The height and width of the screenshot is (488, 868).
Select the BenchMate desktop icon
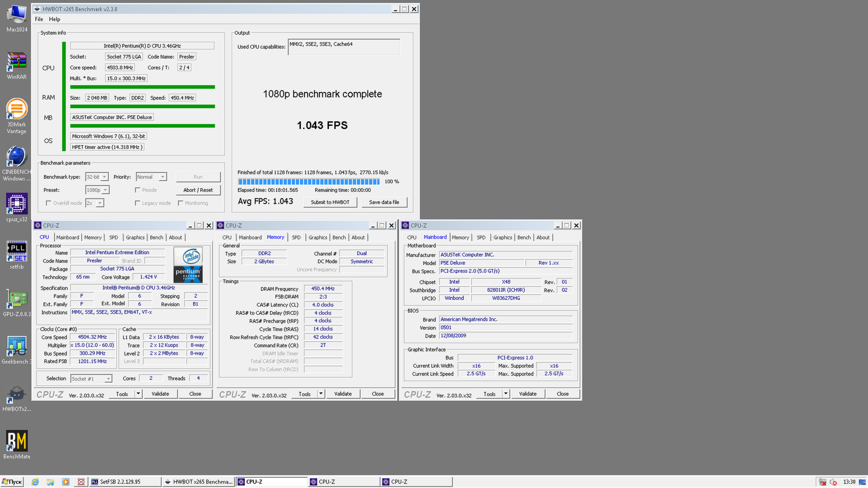(x=17, y=445)
